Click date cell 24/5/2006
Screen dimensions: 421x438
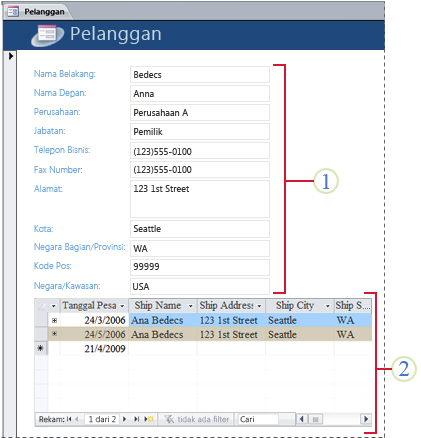pos(94,334)
